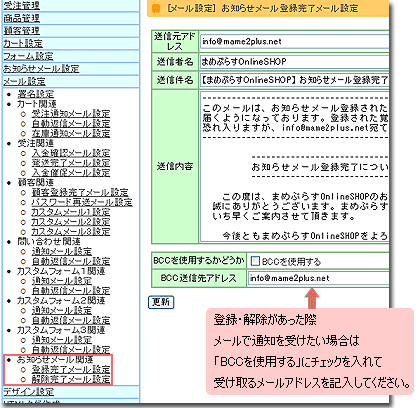Click the 送信元アドレス input field
The height and width of the screenshot is (408, 420).
tap(294, 41)
